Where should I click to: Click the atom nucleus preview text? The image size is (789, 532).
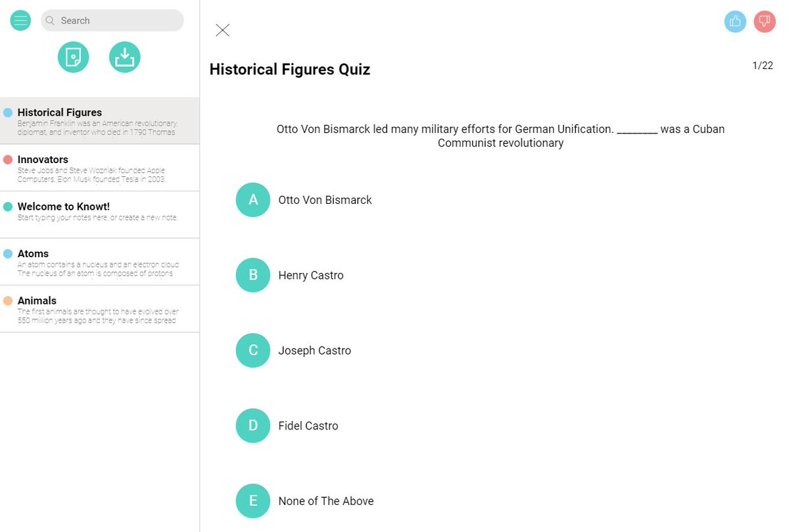tap(98, 269)
